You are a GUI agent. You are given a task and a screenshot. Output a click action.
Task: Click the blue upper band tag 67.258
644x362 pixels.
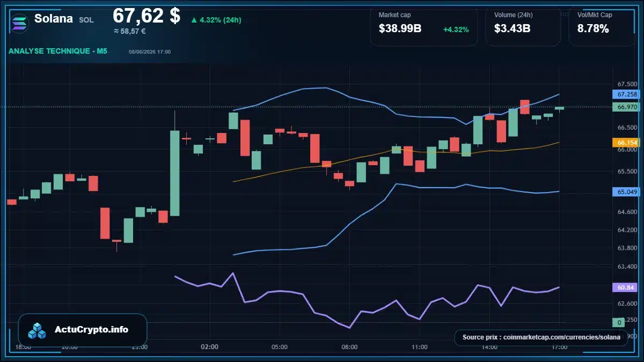pyautogui.click(x=627, y=94)
